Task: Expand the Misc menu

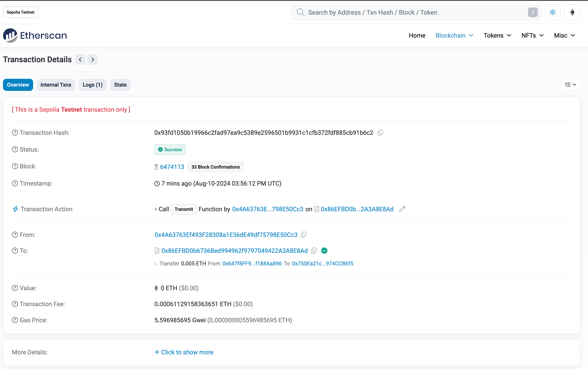Action: tap(564, 36)
